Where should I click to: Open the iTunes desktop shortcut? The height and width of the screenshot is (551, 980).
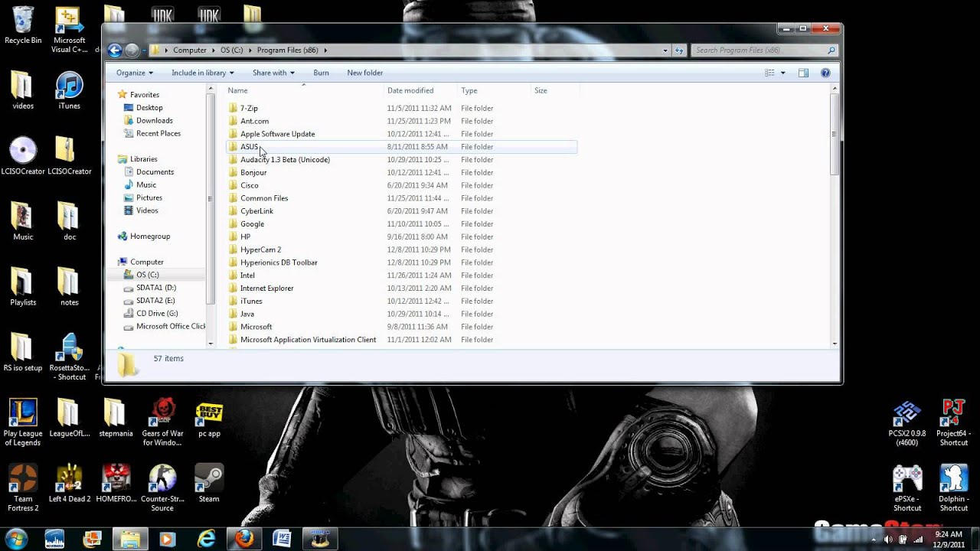[x=69, y=92]
